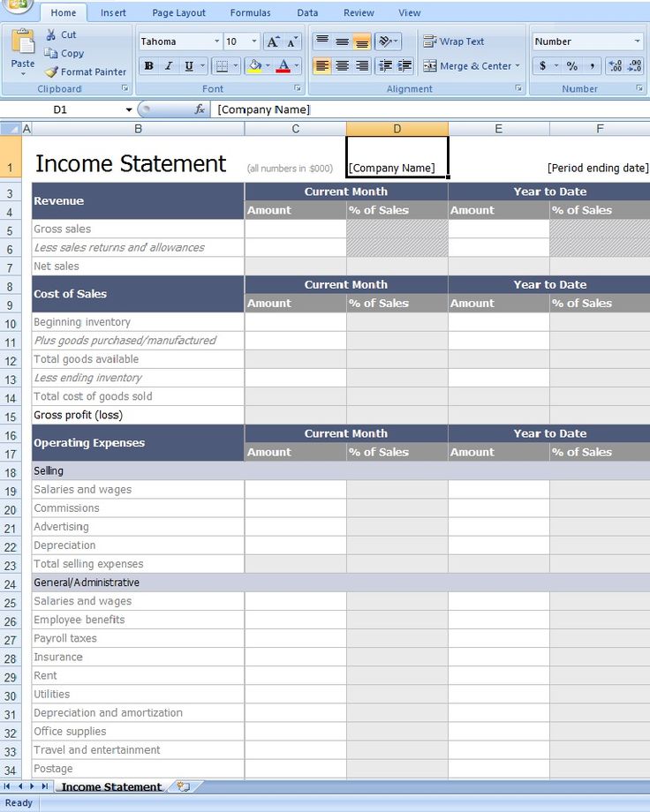
Task: Open the Paste options arrow
Action: pyautogui.click(x=23, y=74)
